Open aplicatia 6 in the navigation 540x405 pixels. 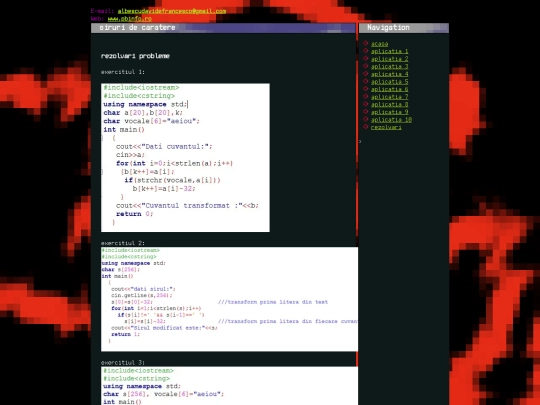(x=390, y=89)
